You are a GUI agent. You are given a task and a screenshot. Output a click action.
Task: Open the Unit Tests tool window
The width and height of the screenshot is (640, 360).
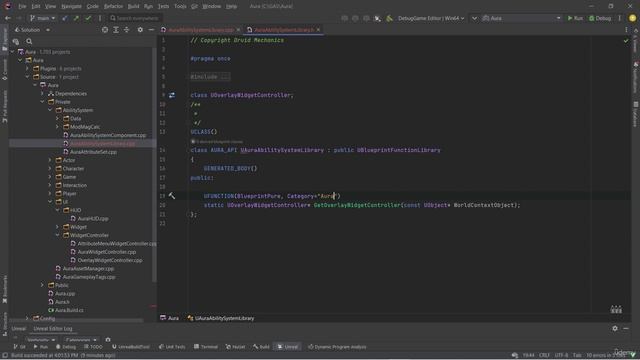click(172, 347)
